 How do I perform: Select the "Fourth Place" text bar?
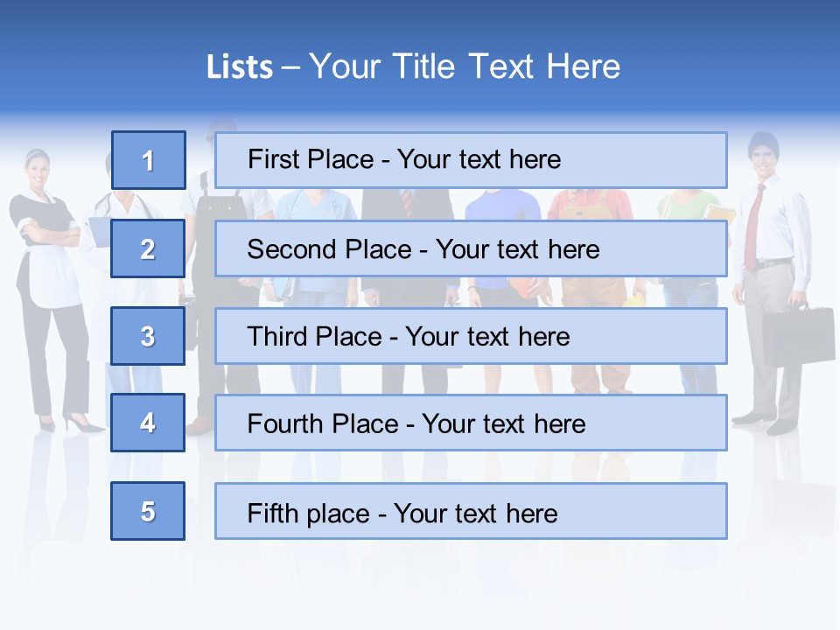pos(471,423)
